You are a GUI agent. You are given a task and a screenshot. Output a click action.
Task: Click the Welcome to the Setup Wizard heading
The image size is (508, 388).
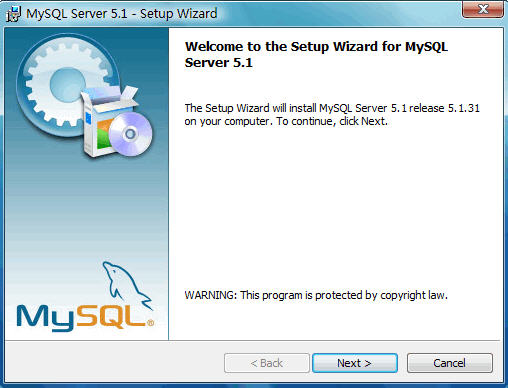point(316,54)
